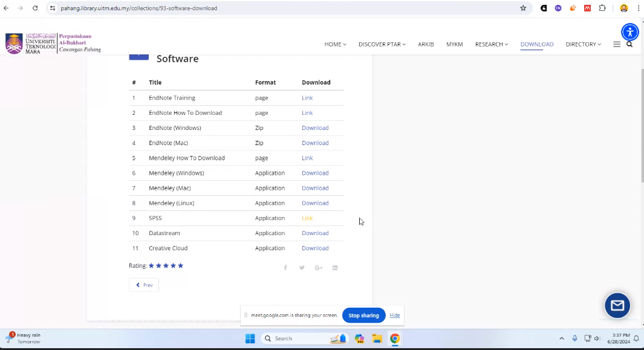Open File Explorer from taskbar

click(377, 339)
